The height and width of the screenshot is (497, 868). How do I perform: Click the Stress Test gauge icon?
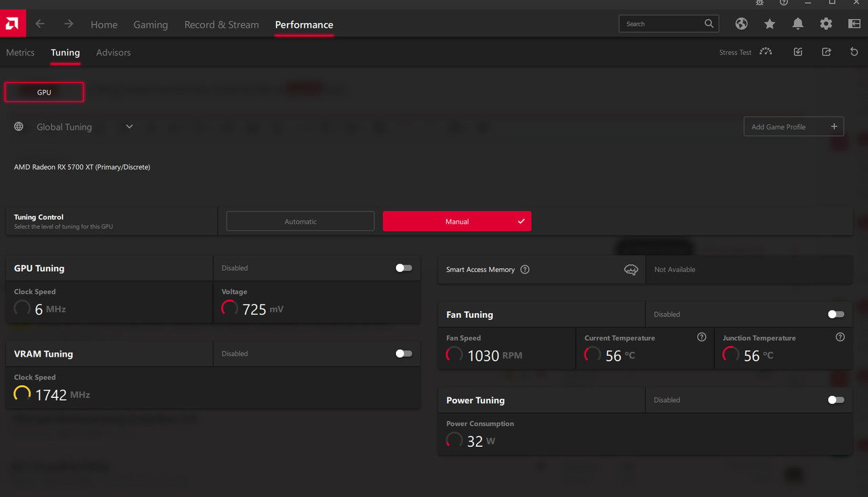click(766, 52)
